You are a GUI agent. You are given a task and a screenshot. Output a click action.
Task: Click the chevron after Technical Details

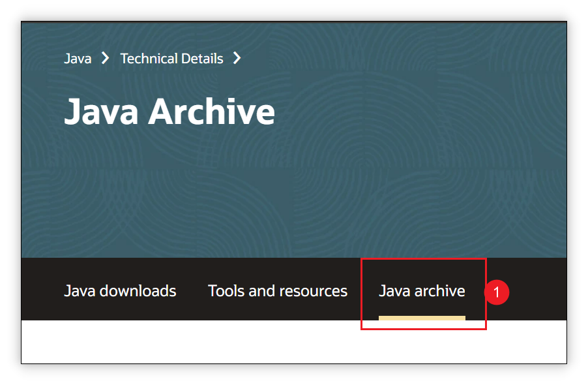pyautogui.click(x=237, y=58)
